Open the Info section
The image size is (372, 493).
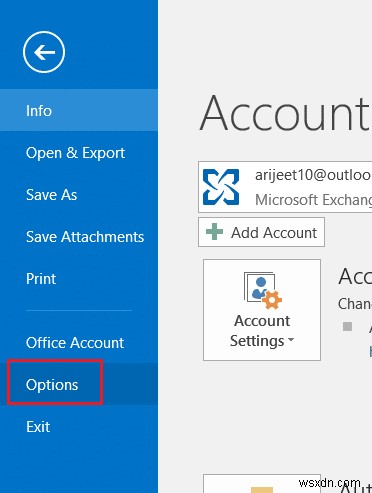pyautogui.click(x=79, y=110)
